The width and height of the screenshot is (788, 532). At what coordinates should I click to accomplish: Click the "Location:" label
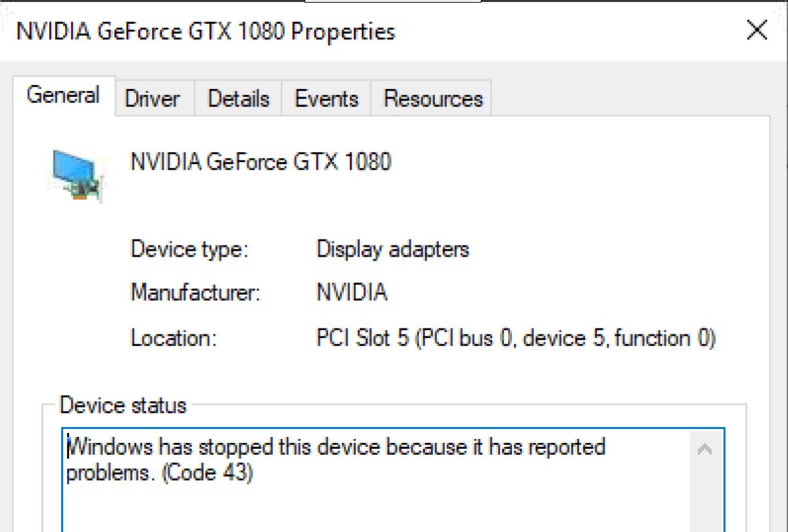174,338
